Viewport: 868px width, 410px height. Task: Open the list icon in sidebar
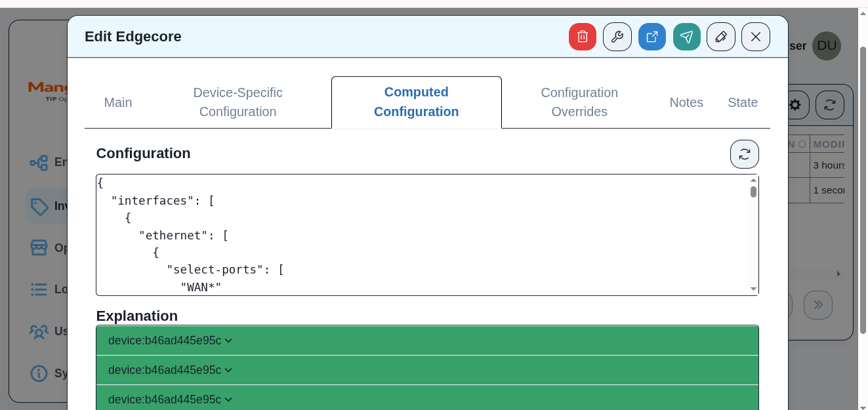pyautogui.click(x=39, y=289)
